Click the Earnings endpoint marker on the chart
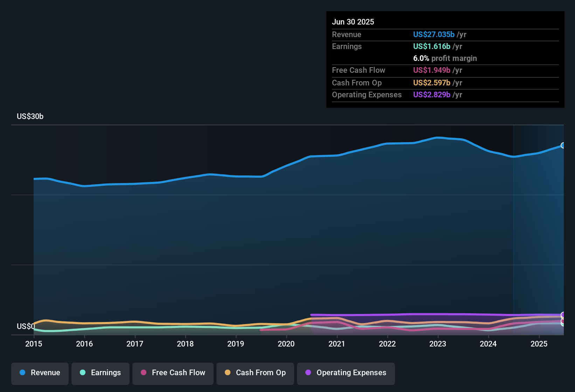This screenshot has width=575, height=392. click(x=562, y=324)
